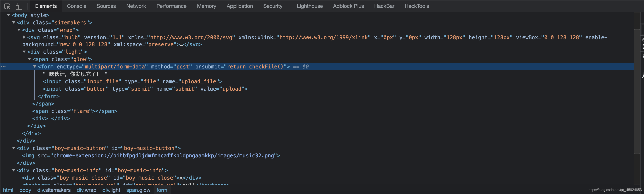Select the boy-music-close div line
This screenshot has width=644, height=194.
pyautogui.click(x=111, y=178)
